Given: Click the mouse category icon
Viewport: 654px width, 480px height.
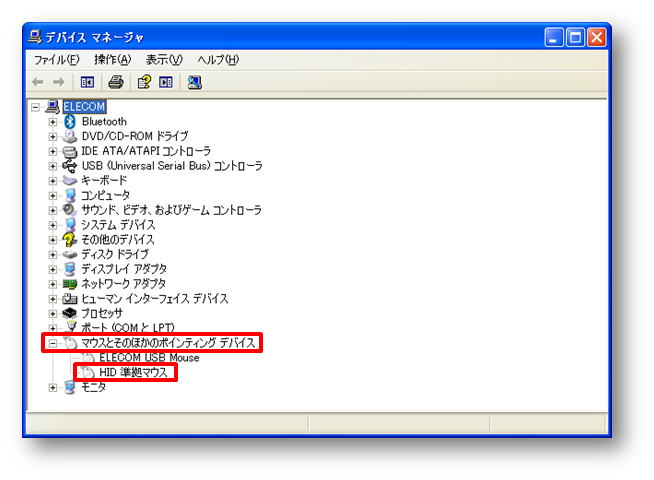Looking at the screenshot, I should [70, 343].
